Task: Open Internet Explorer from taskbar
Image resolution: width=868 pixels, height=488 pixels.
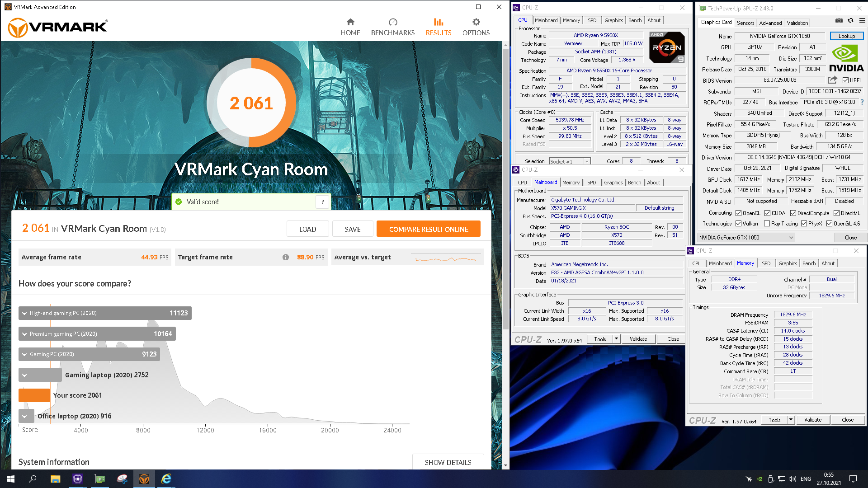Action: [x=166, y=479]
